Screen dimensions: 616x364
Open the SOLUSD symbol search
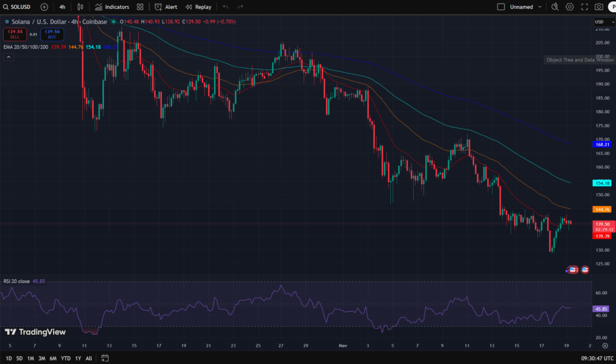[x=16, y=7]
